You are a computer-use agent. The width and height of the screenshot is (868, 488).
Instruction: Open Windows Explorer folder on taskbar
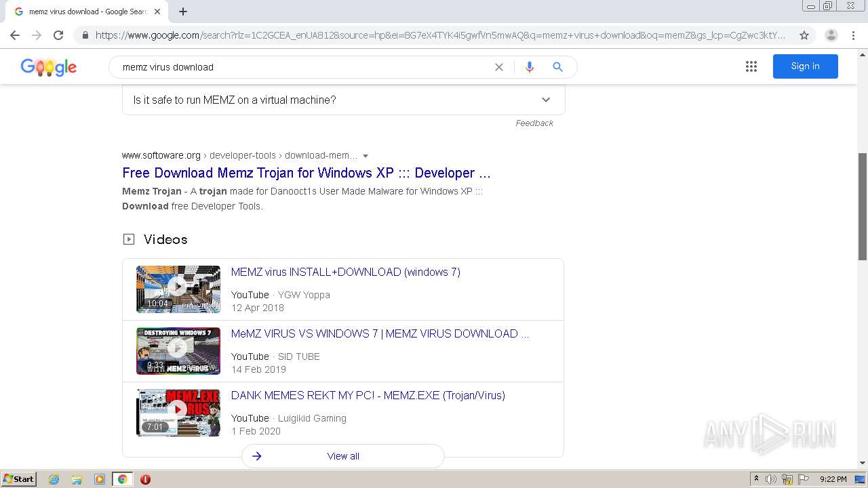[x=77, y=479]
